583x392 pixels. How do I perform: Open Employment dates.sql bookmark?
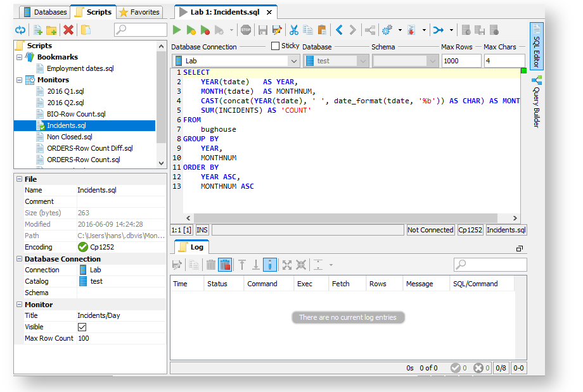tap(80, 68)
